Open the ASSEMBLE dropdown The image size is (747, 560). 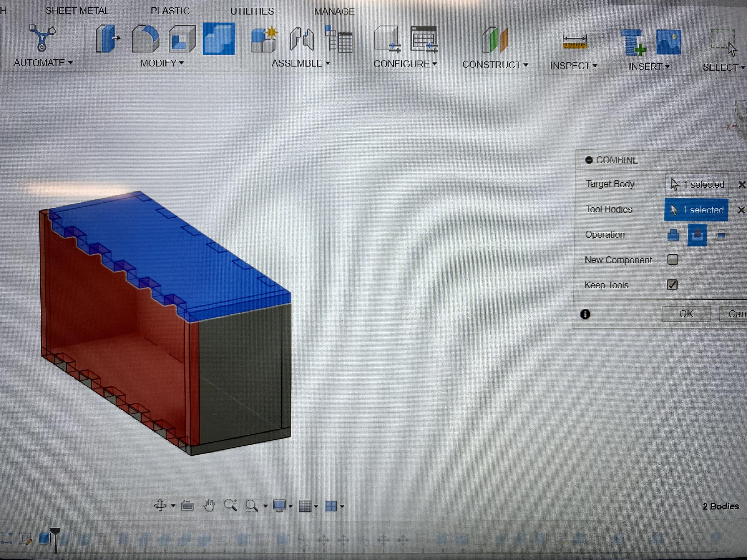[x=301, y=64]
